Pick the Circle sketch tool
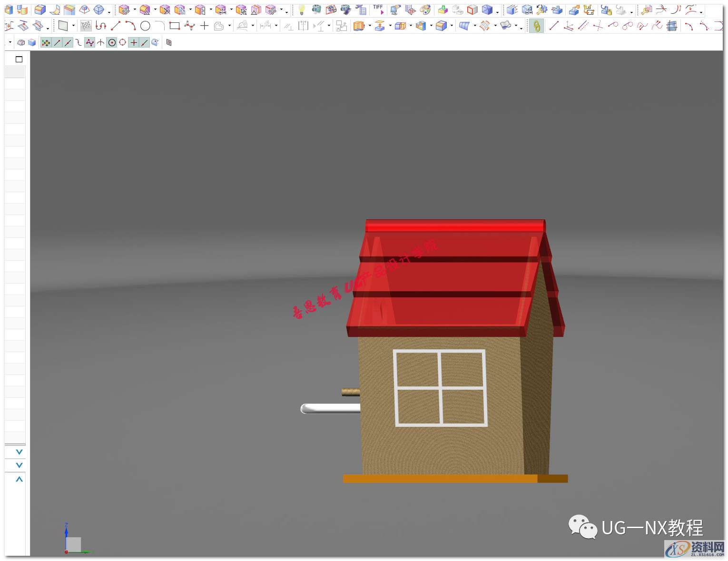The height and width of the screenshot is (561, 728). click(145, 26)
